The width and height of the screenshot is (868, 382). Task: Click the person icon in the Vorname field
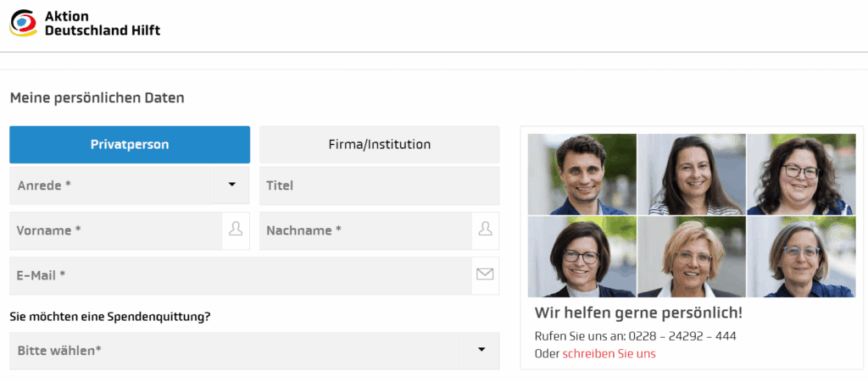[236, 230]
